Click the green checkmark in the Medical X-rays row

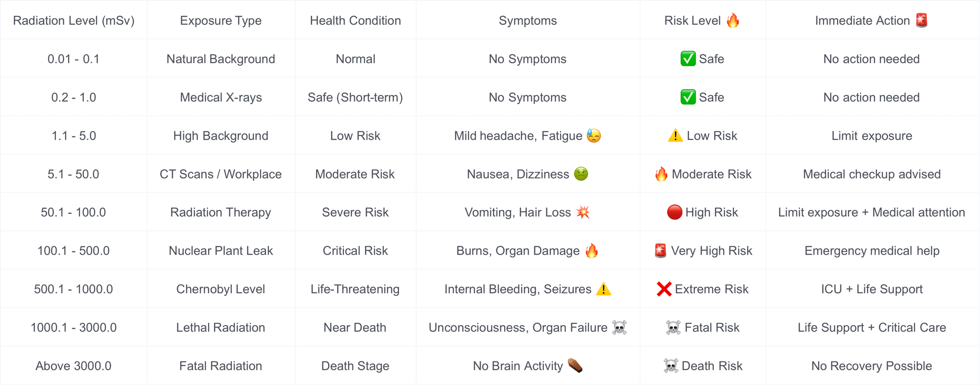[688, 97]
